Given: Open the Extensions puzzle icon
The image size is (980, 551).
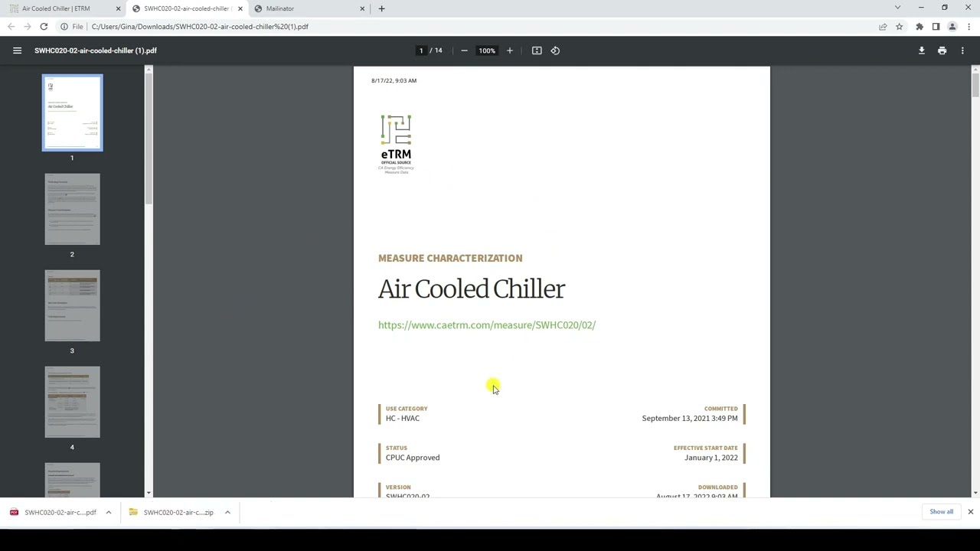Looking at the screenshot, I should coord(920,27).
